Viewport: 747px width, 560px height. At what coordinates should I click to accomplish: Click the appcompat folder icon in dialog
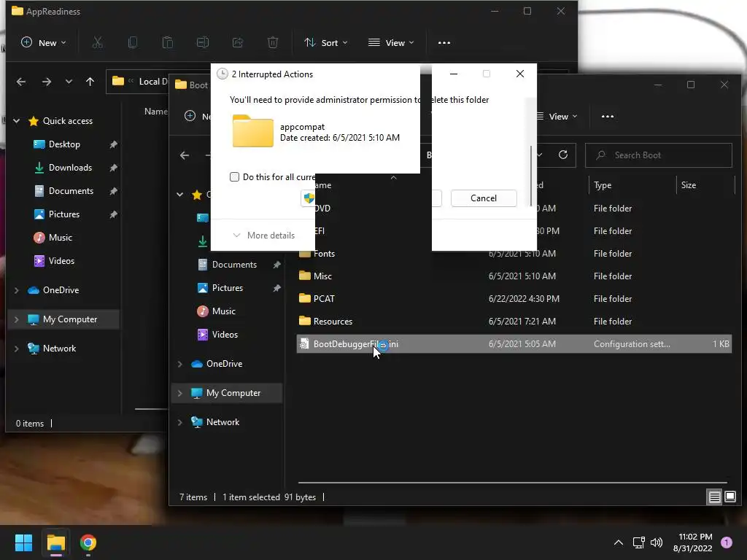coord(253,131)
